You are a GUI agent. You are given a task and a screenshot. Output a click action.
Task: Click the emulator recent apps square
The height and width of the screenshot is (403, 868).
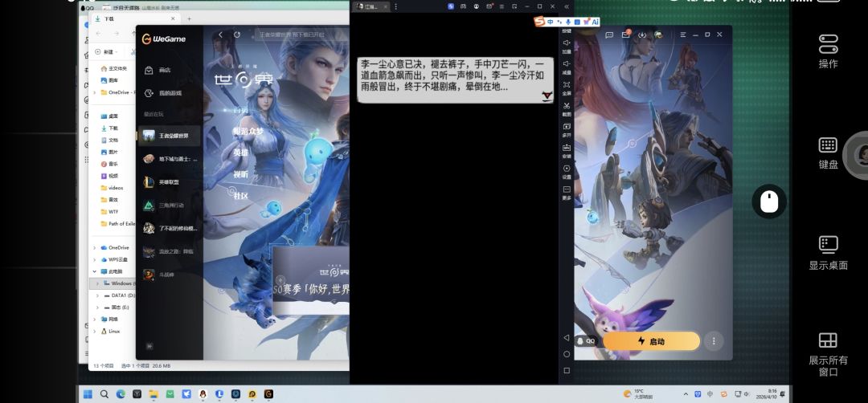[x=567, y=370]
